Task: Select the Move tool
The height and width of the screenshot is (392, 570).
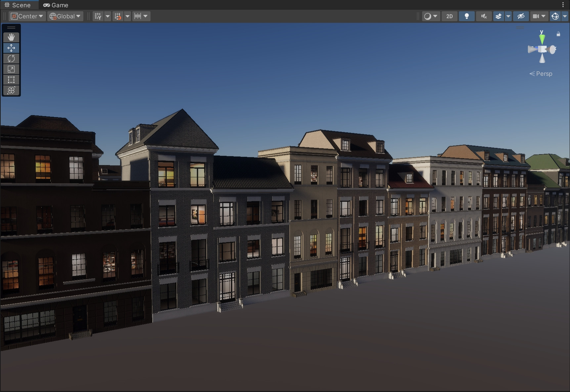Action: pyautogui.click(x=11, y=48)
